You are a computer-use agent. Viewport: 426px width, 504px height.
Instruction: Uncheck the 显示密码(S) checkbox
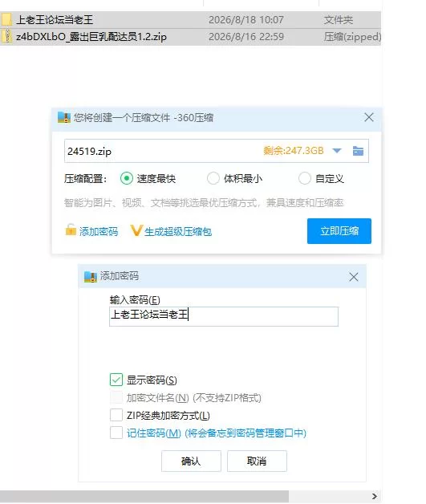116,380
